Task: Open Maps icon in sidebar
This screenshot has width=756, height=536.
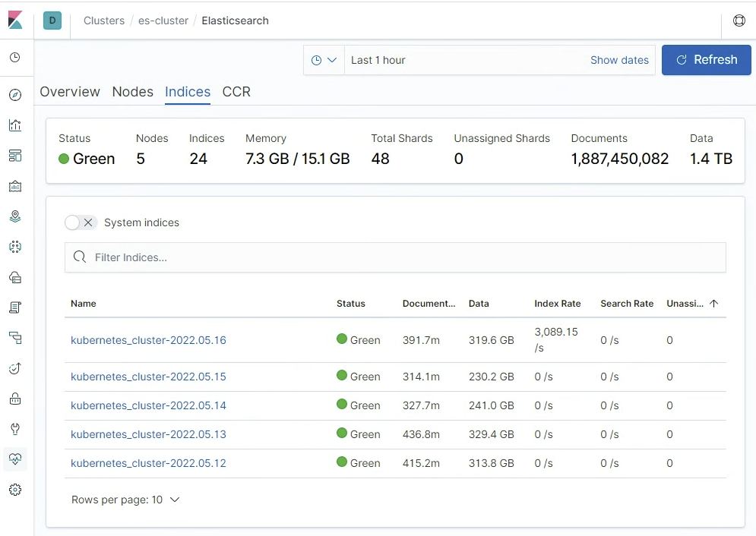Action: [15, 216]
